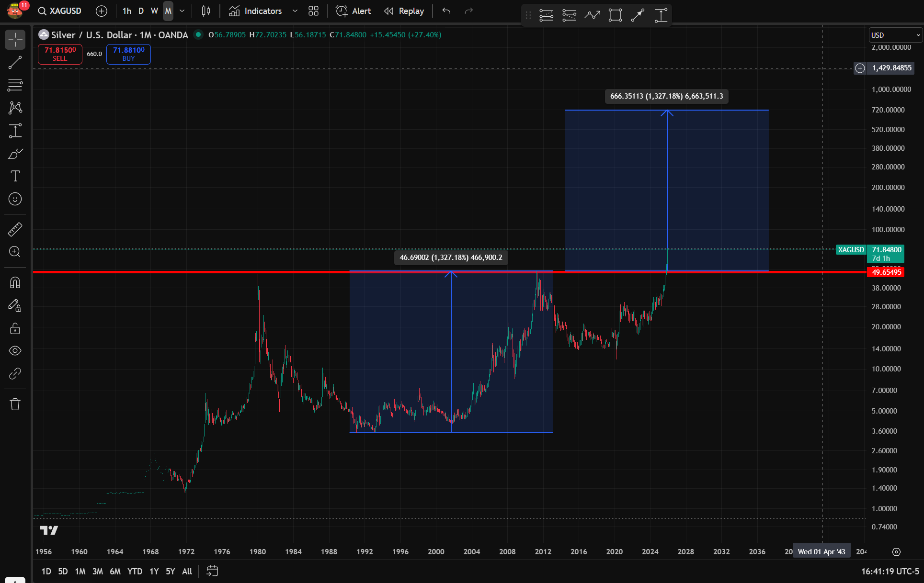924x583 pixels.
Task: Open the USD currency dropdown
Action: pos(895,35)
